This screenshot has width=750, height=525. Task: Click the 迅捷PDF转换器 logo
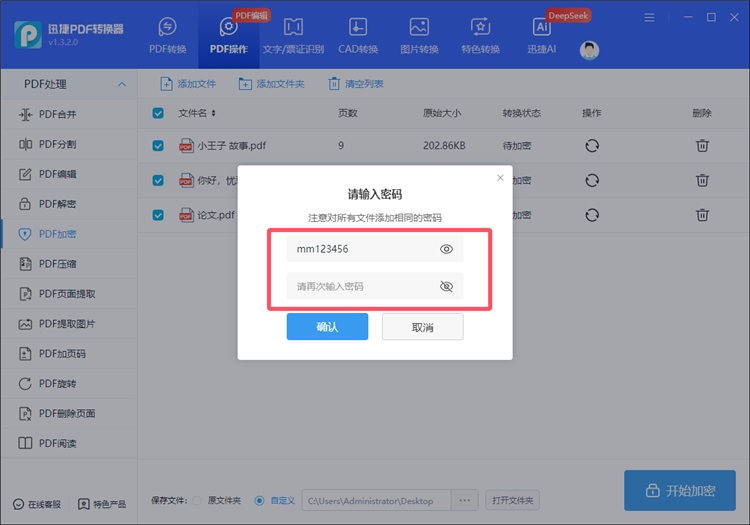pos(28,34)
